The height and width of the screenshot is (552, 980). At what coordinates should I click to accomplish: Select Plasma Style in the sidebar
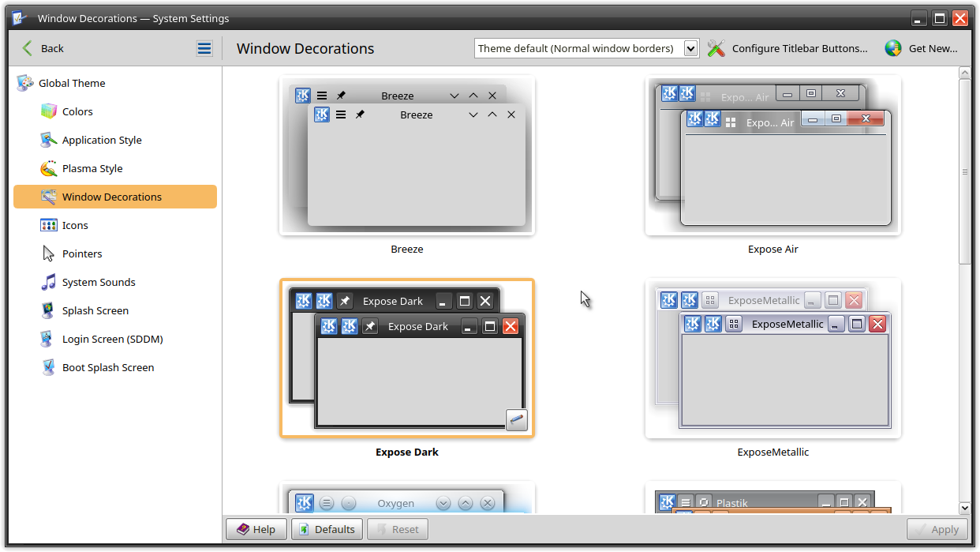click(115, 168)
